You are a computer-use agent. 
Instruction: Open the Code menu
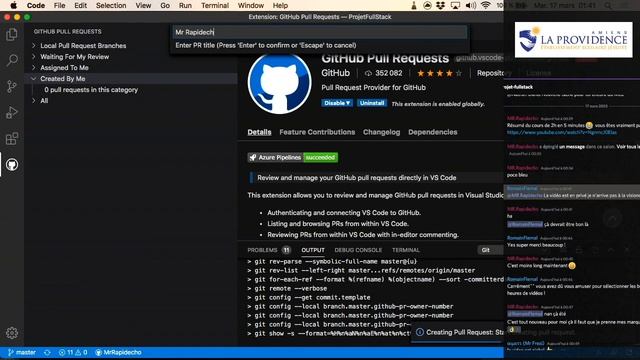pos(36,5)
